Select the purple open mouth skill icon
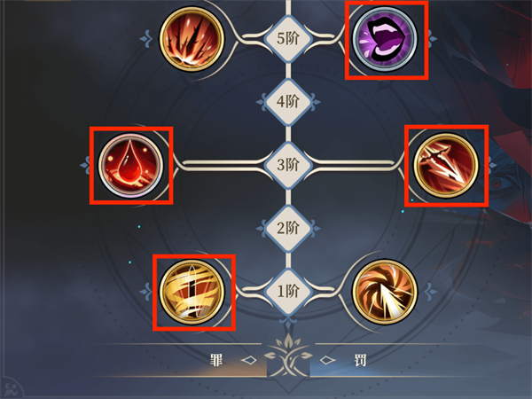Image resolution: width=532 pixels, height=399 pixels. (385, 39)
